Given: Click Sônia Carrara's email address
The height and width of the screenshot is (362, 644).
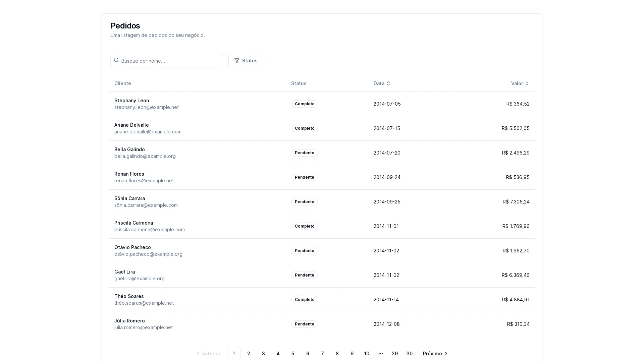Looking at the screenshot, I should 146,205.
